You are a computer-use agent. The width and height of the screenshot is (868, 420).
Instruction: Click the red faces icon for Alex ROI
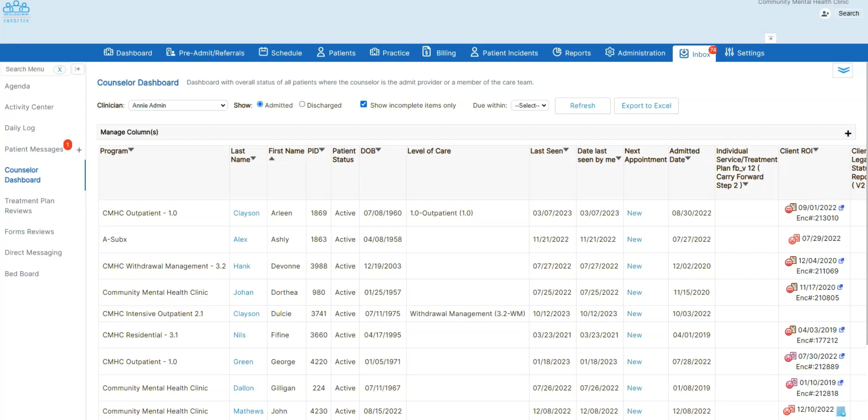coord(794,239)
